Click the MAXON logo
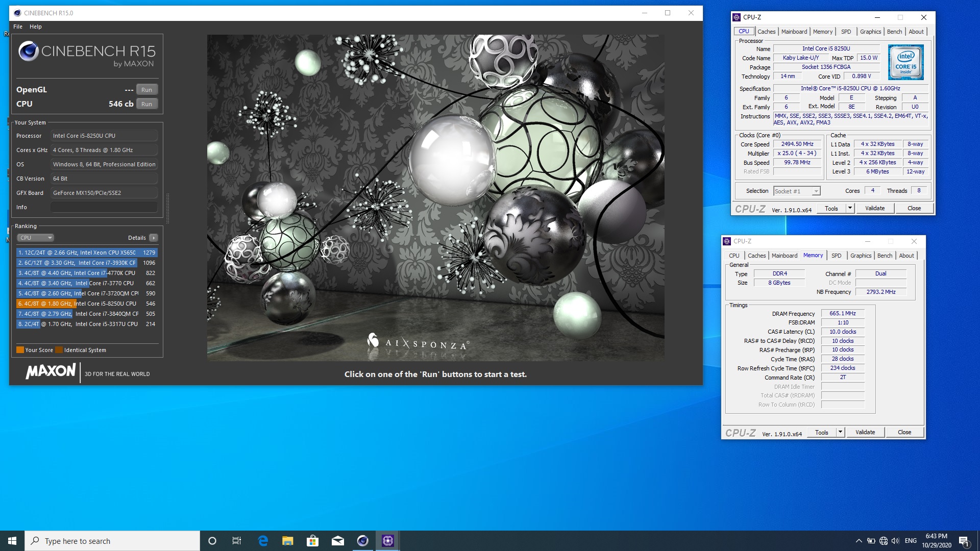The width and height of the screenshot is (980, 551). point(51,371)
